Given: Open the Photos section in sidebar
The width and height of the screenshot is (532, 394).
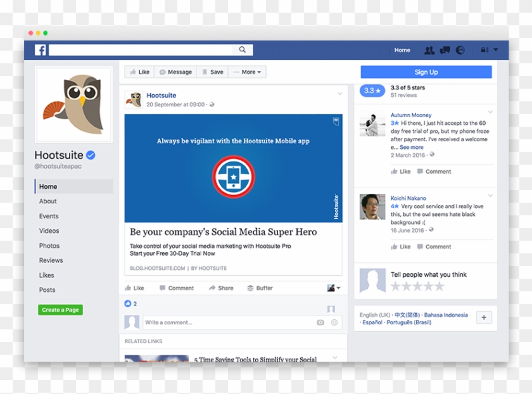Looking at the screenshot, I should click(x=49, y=246).
